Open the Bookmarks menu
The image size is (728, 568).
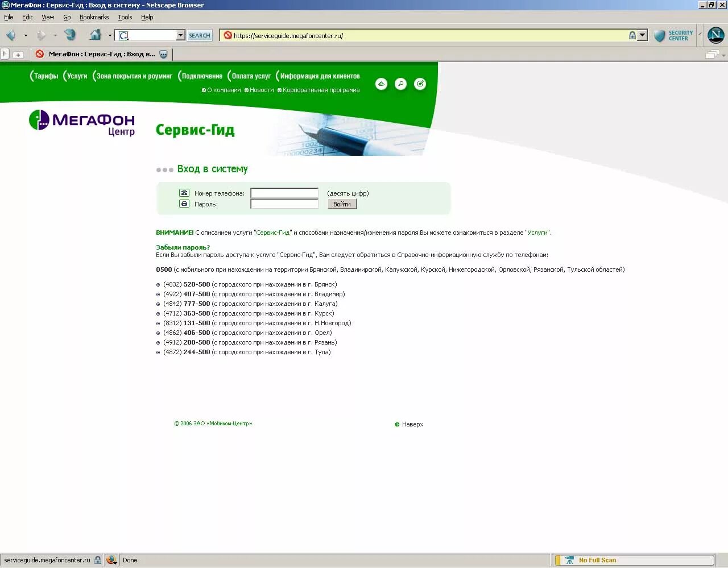[x=94, y=17]
